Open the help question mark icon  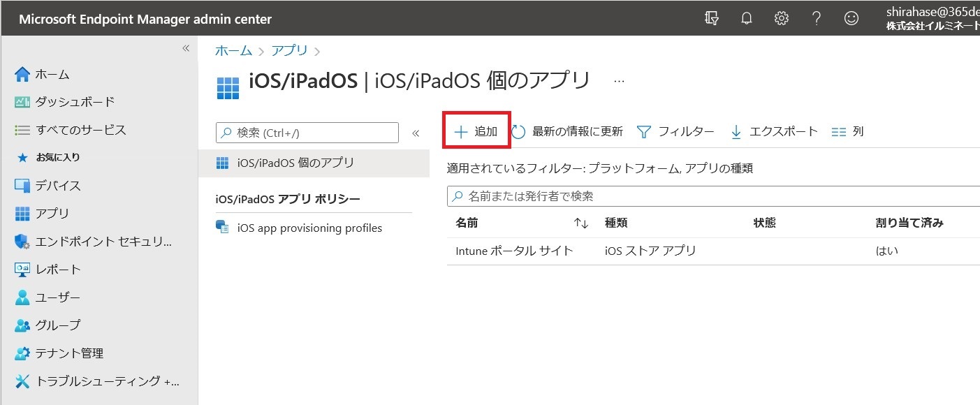(817, 19)
